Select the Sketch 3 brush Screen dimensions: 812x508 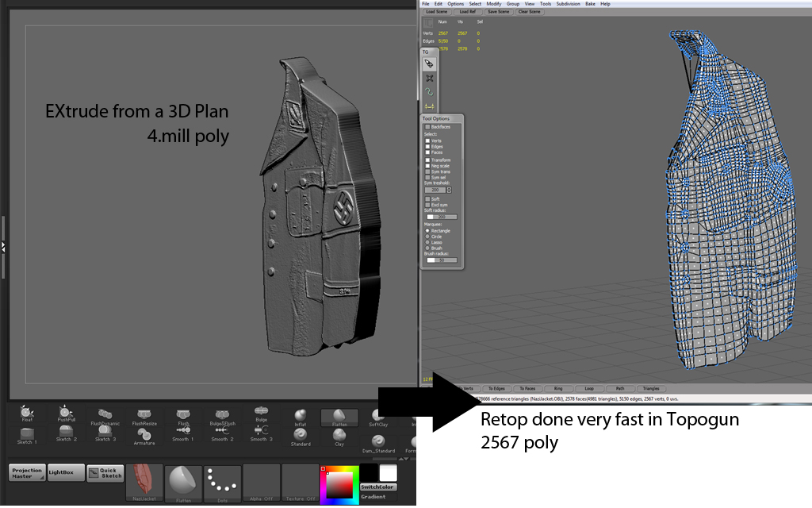[105, 434]
